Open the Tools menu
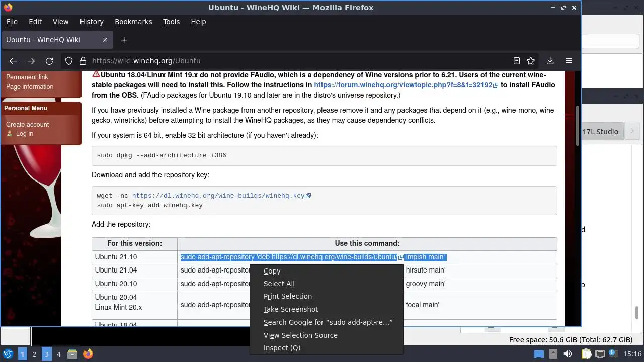The image size is (644, 362). click(x=171, y=22)
